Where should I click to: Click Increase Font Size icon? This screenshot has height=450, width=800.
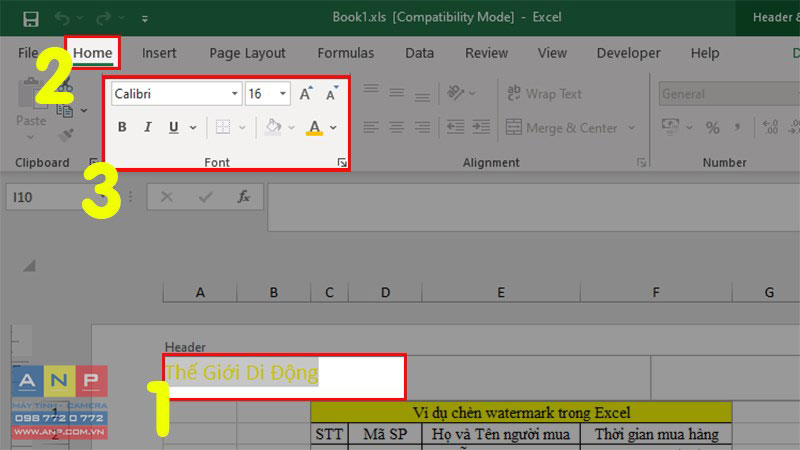[306, 93]
